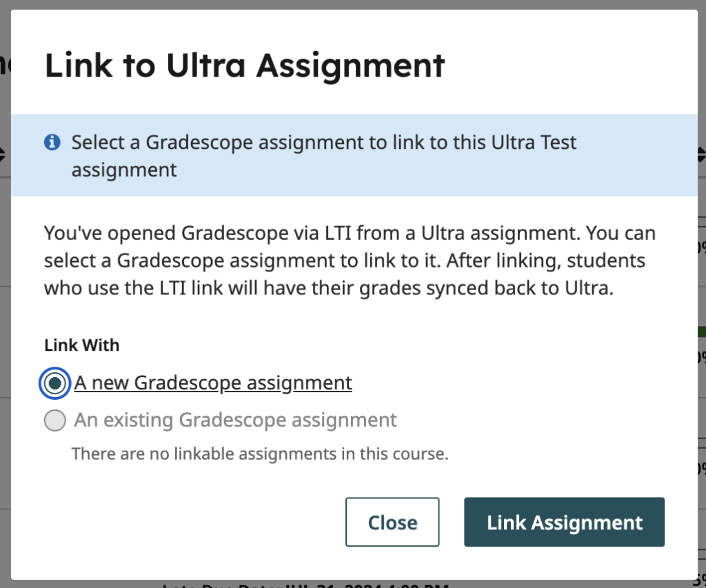Click the left table sort arrows behind dialog
Screen dimensions: 706x588
coord(2,154)
